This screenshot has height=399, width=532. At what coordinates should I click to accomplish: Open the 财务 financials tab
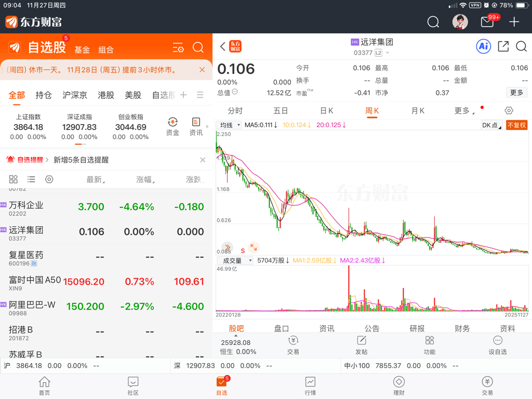[x=462, y=328]
